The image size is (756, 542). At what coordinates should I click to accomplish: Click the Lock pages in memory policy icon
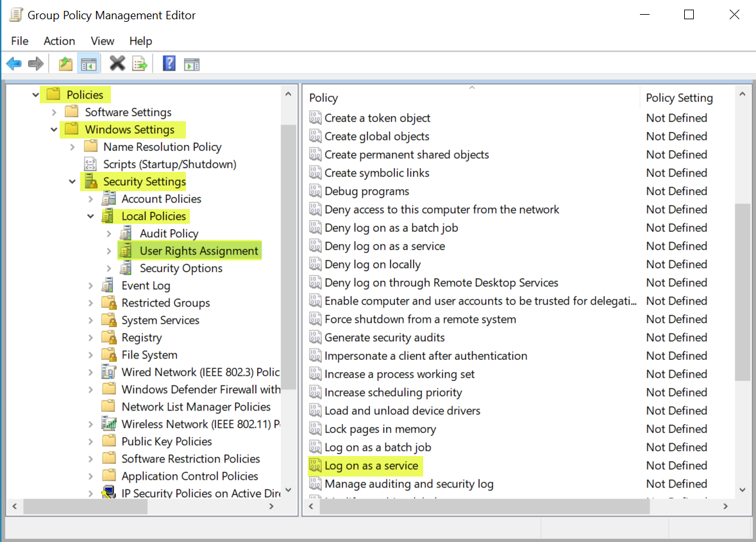(x=315, y=428)
